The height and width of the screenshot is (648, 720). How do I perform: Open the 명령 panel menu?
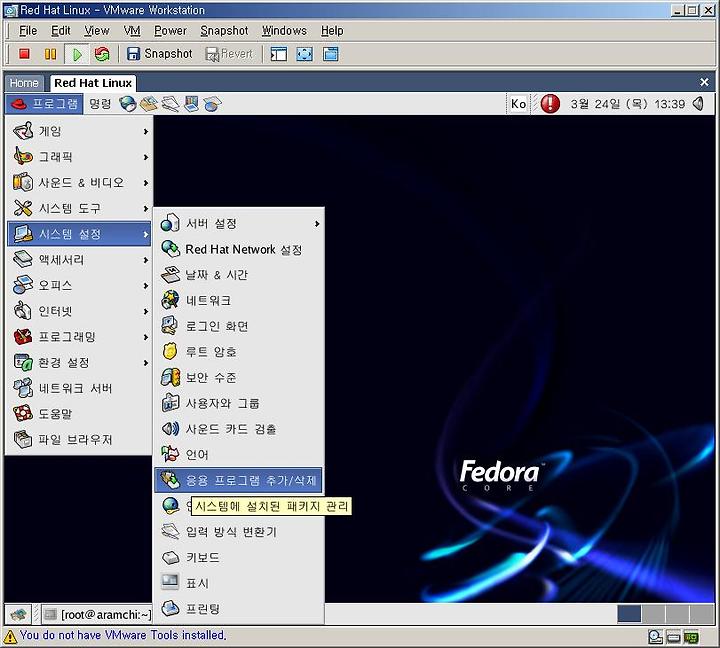(100, 104)
